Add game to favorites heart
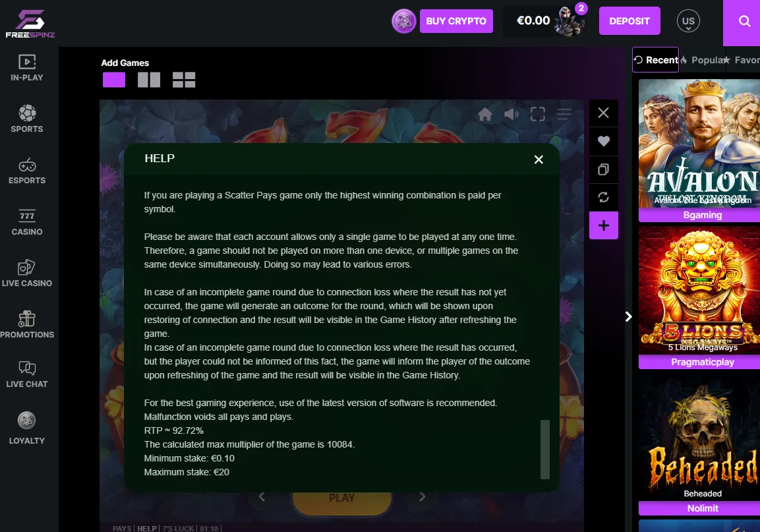Viewport: 760px width, 532px height. tap(603, 141)
